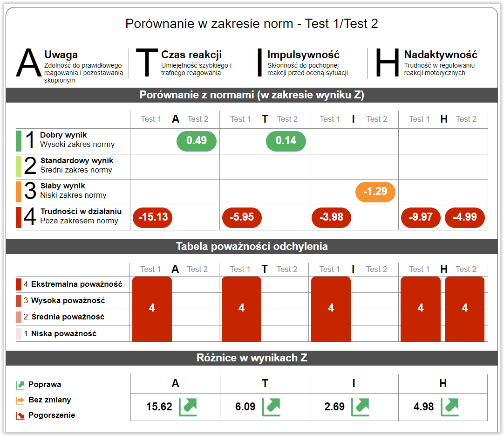Viewport: 504px width, 436px height.
Task: Select the green 0.49 score badge
Action: tap(197, 141)
